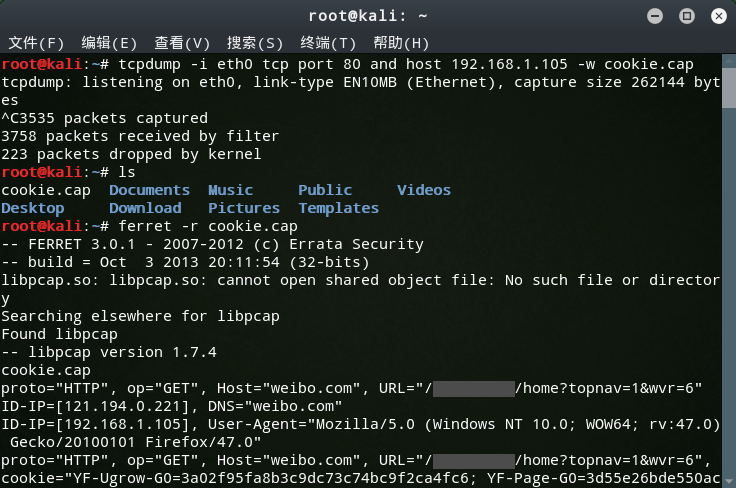
Task: Open the 文件(F) menu
Action: (x=36, y=43)
